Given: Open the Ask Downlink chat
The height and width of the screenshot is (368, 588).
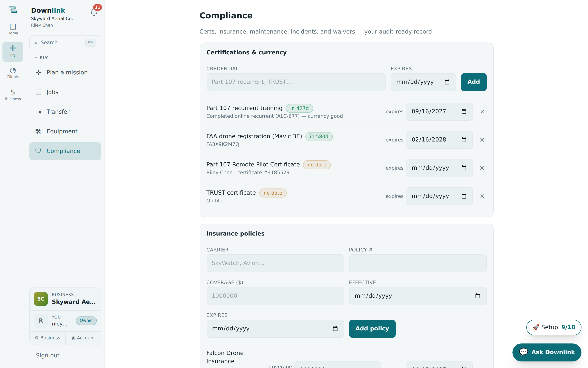Looking at the screenshot, I should tap(547, 352).
